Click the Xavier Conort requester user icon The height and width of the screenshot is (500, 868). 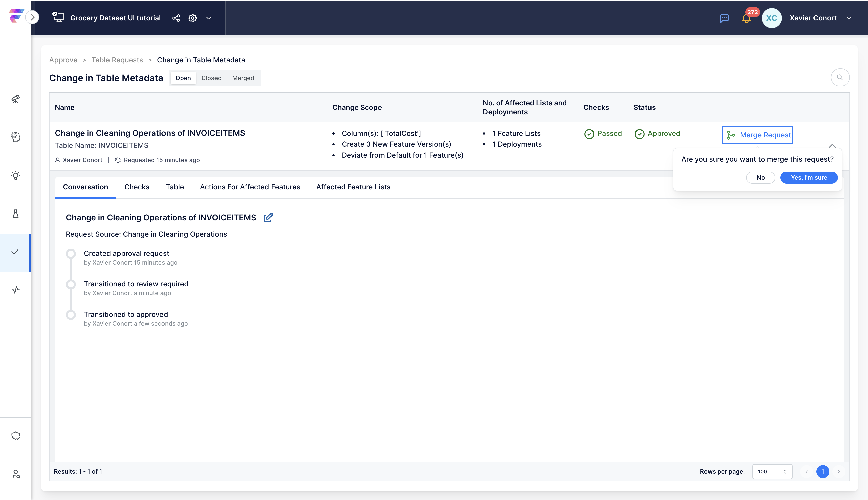(x=57, y=160)
